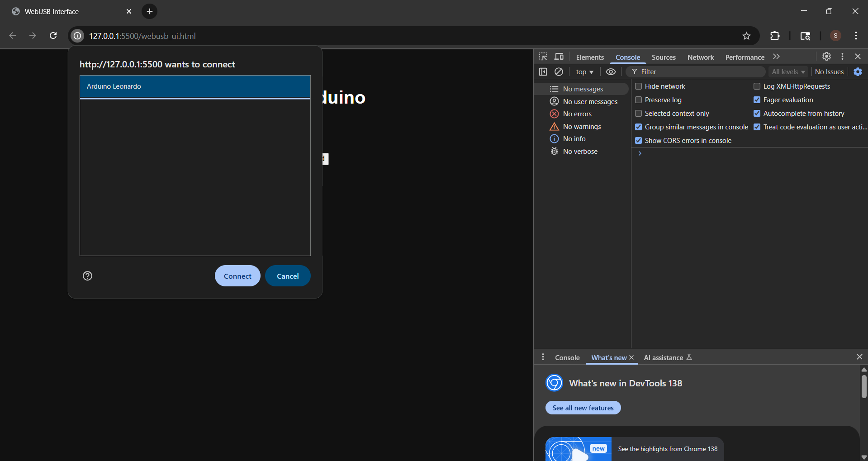This screenshot has width=868, height=461.
Task: Disable the Eager evaluation checkbox
Action: tap(757, 100)
